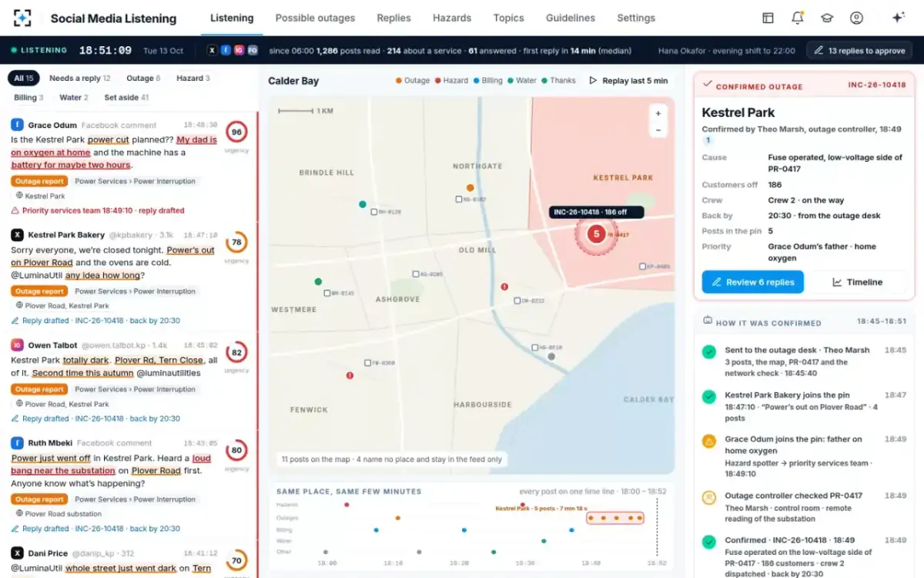Open the Timeline button for Kestrel Park

(x=857, y=282)
